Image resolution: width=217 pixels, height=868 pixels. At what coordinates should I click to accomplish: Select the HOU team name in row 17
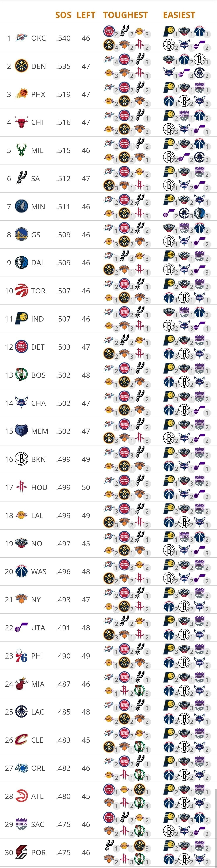pos(39,487)
